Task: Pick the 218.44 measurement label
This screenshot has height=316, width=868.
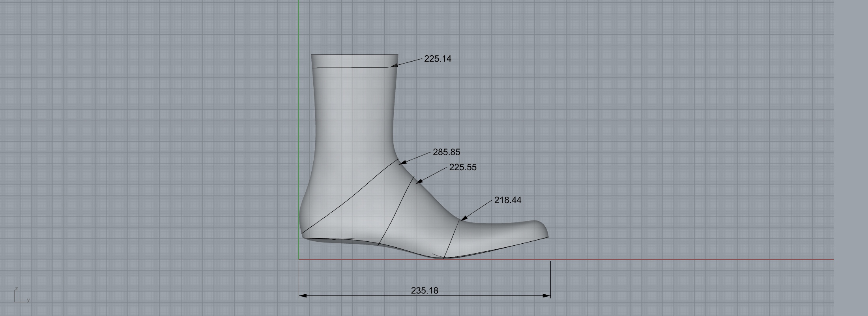Action: [x=507, y=200]
